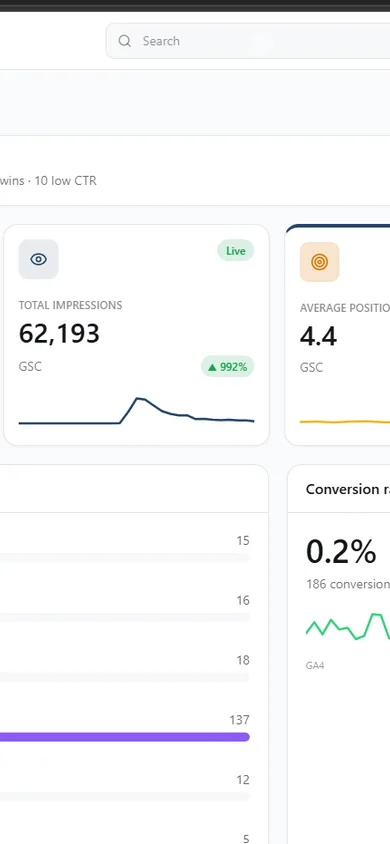Click the 62,193 impressions value
This screenshot has width=390, height=844.
pos(59,334)
